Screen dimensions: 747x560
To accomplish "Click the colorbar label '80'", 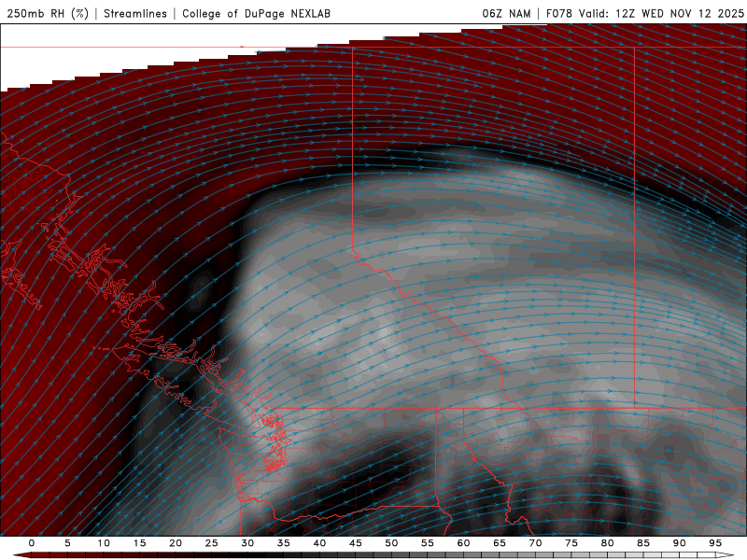I will pyautogui.click(x=607, y=543).
